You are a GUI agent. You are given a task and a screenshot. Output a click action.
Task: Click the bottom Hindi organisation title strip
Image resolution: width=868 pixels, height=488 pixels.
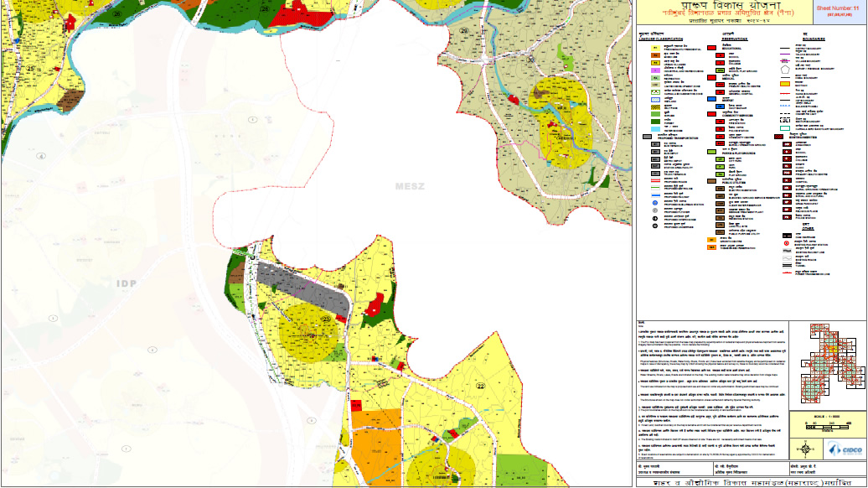tap(751, 482)
